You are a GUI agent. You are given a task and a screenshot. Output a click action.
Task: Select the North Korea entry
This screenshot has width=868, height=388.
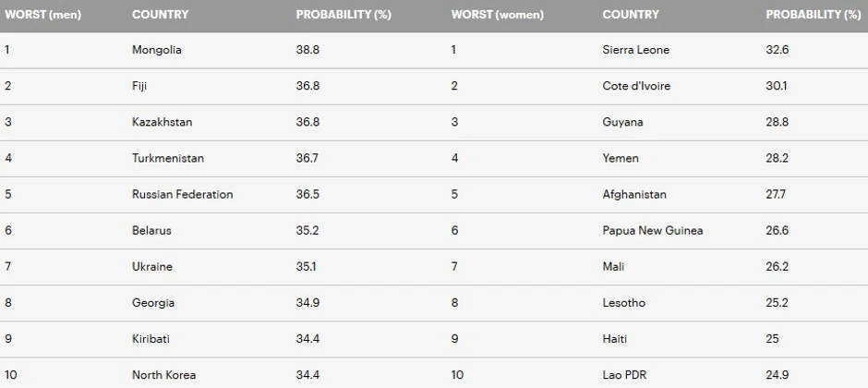pyautogui.click(x=163, y=375)
